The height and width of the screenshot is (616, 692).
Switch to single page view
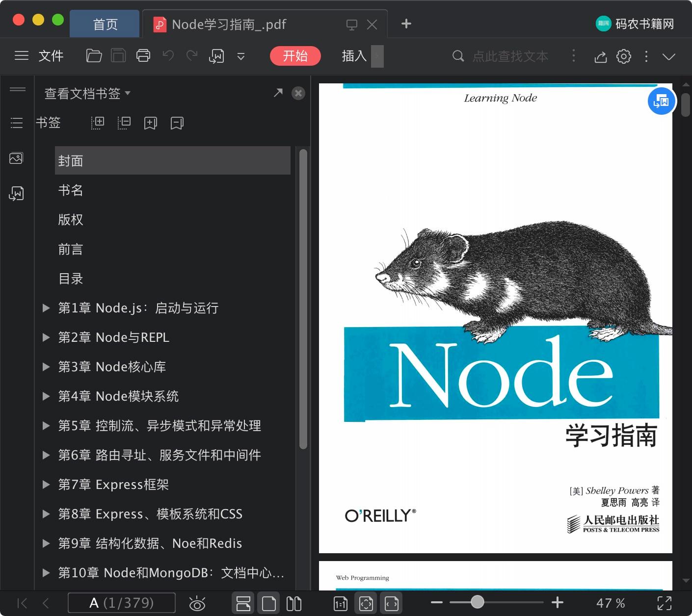pos(268,603)
